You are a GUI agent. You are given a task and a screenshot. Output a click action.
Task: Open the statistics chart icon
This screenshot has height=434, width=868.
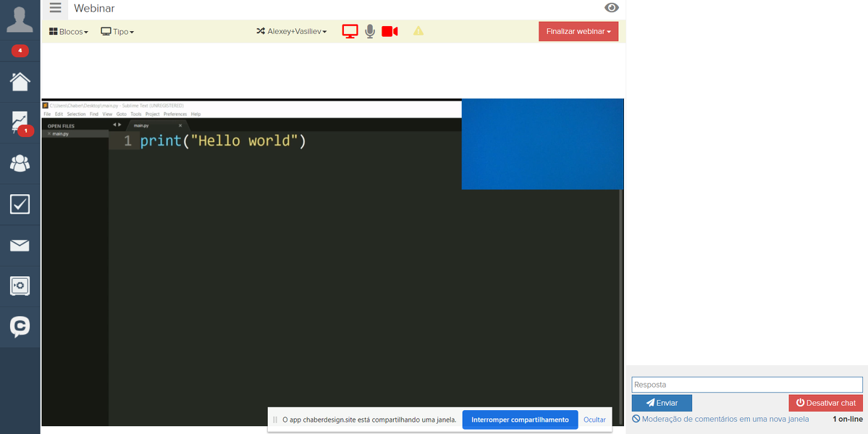[x=20, y=122]
